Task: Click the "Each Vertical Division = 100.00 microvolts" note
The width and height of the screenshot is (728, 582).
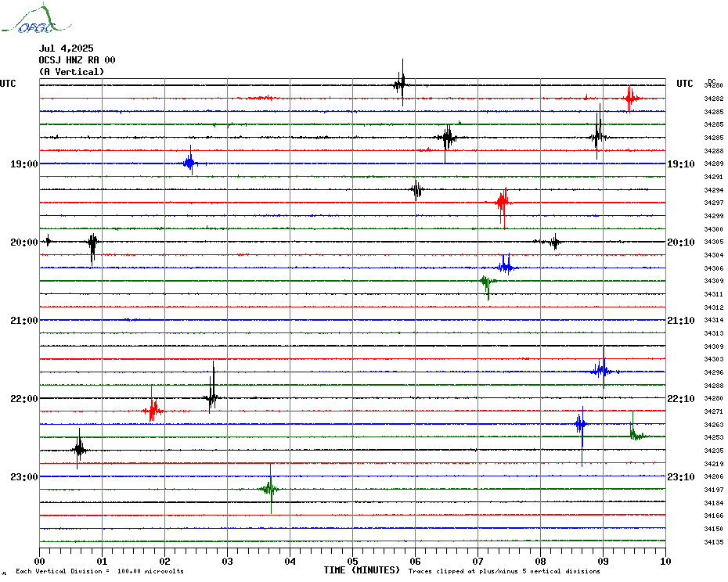Action: [x=100, y=571]
